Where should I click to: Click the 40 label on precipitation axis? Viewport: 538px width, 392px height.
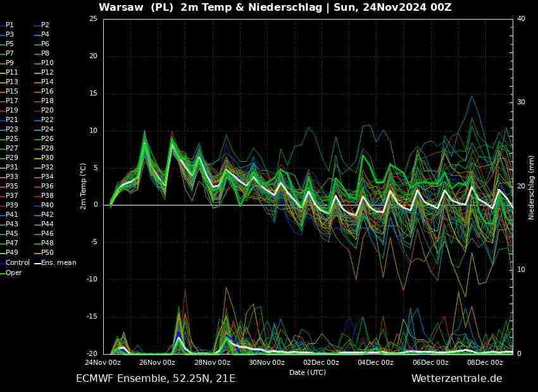[x=521, y=19]
